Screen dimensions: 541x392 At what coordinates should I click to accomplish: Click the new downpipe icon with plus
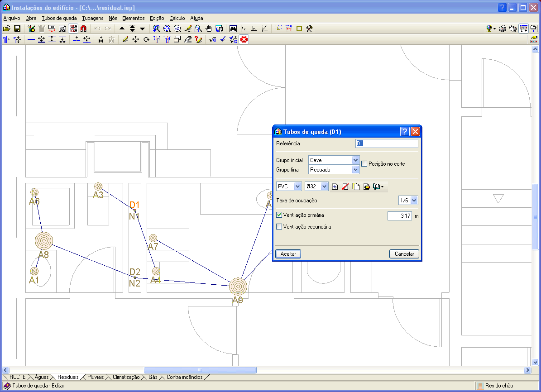pos(6,40)
